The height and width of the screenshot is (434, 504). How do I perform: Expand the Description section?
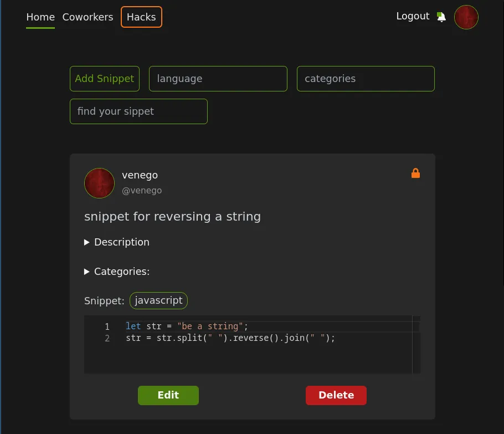coord(117,242)
